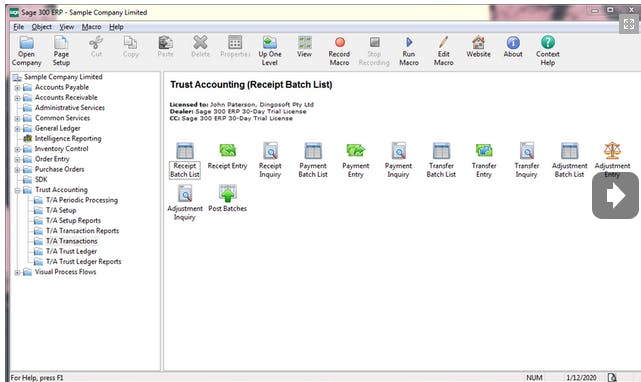Open the Payment Batch List icon
641x382 pixels.
pyautogui.click(x=313, y=160)
